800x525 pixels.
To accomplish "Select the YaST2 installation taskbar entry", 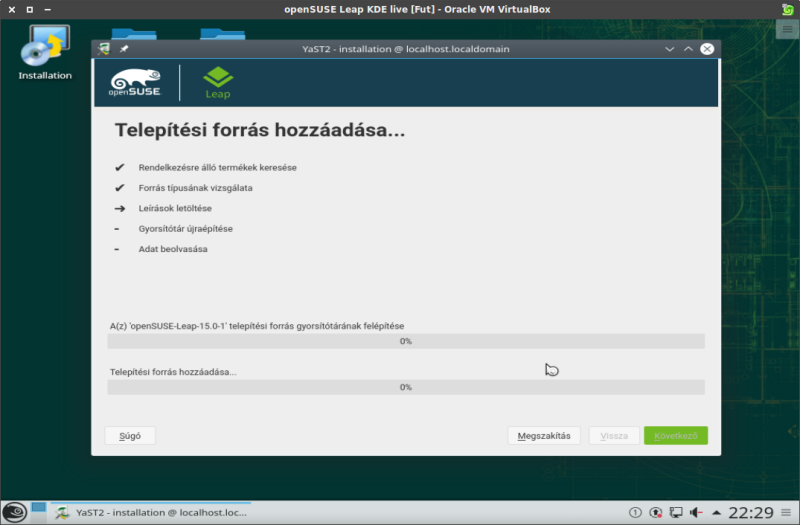I will click(x=151, y=512).
